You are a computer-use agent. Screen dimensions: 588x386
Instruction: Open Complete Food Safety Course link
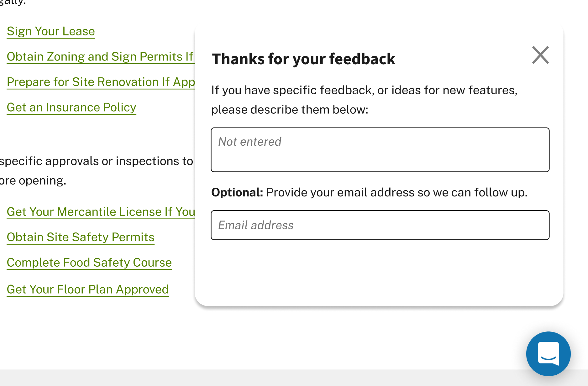coord(89,263)
